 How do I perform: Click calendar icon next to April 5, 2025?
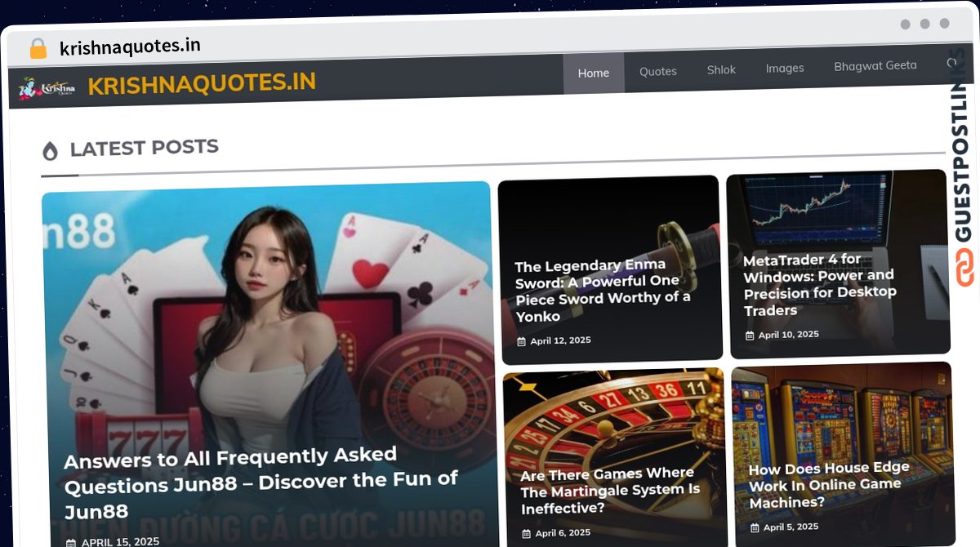click(755, 528)
